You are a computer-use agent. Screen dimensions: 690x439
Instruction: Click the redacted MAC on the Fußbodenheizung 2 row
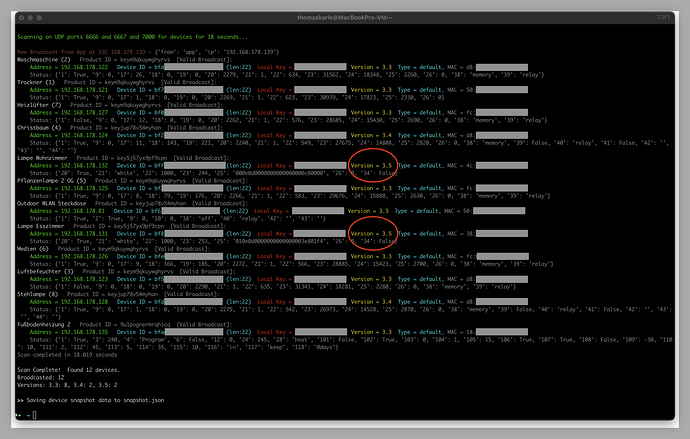click(501, 332)
